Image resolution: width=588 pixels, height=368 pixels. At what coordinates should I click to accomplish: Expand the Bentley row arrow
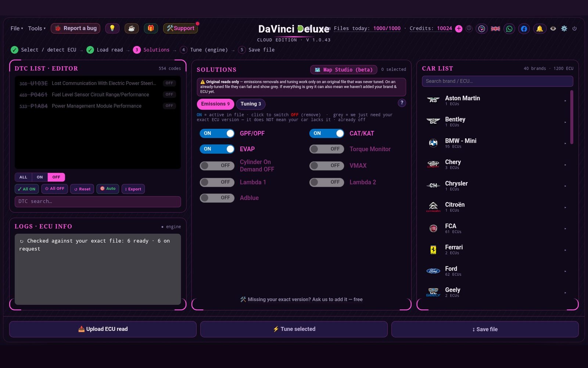[565, 122]
